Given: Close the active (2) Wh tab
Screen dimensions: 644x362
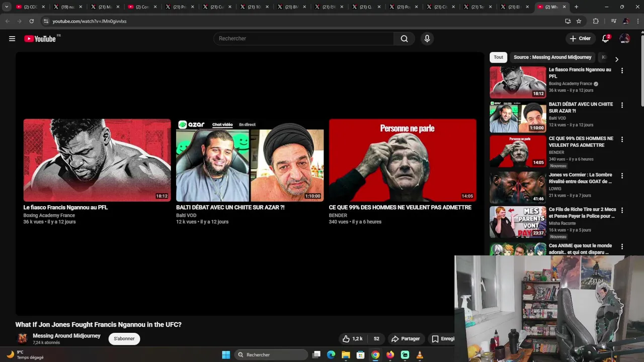Looking at the screenshot, I should (x=564, y=7).
